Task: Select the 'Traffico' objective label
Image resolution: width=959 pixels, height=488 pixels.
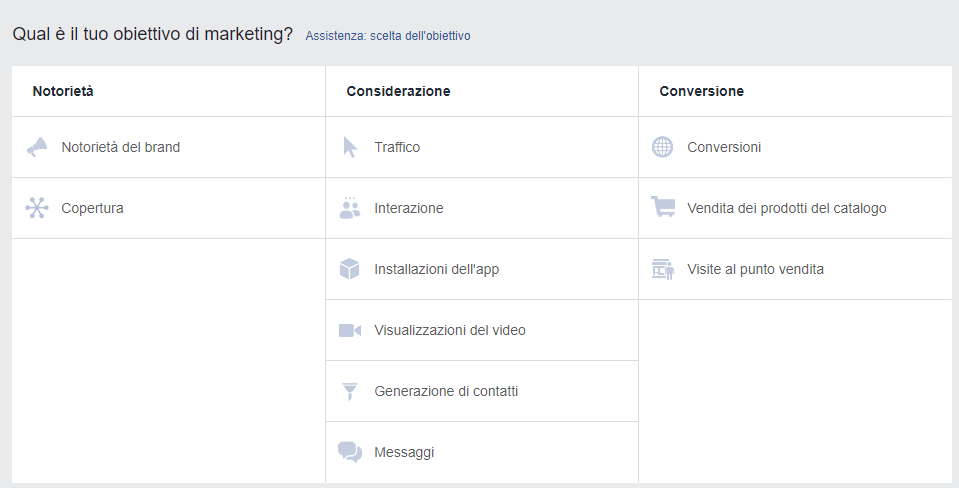Action: 397,147
